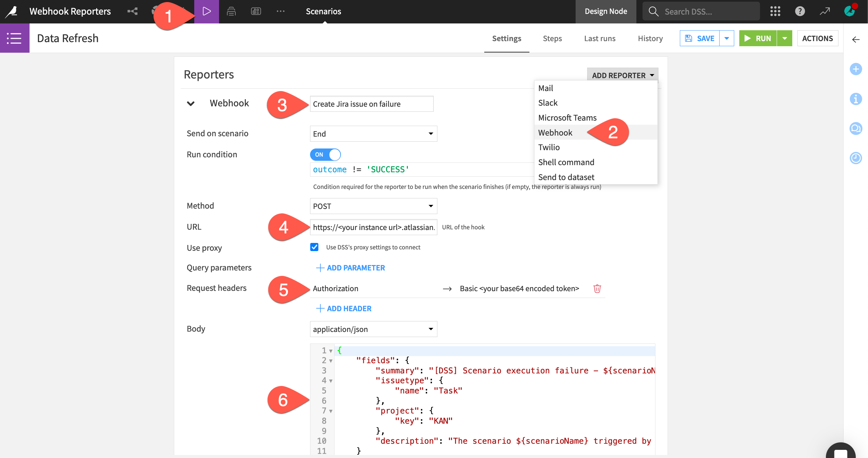Open the timeline clock icon in right sidebar
Screen dimensions: 868x458
point(856,158)
